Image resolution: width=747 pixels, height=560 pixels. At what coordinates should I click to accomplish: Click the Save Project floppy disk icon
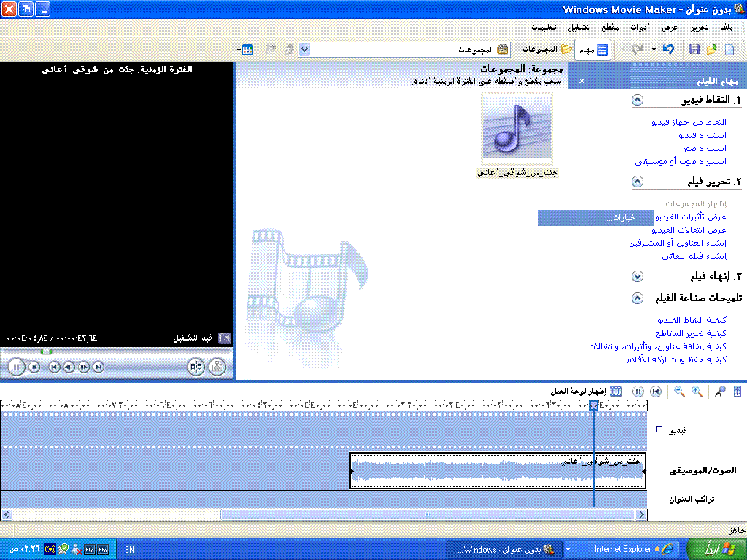click(694, 50)
